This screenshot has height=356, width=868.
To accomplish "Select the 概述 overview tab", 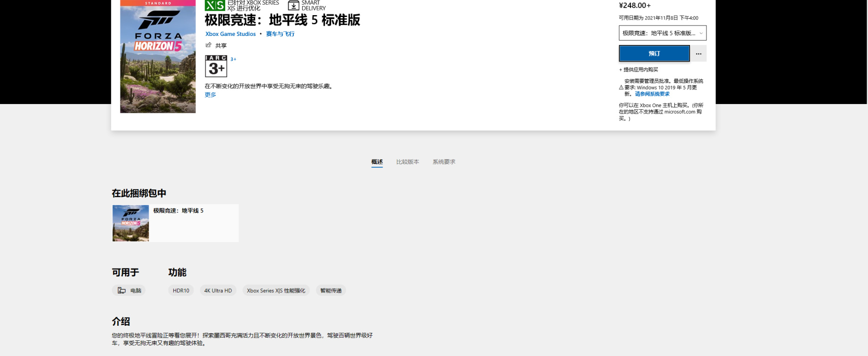I will (377, 162).
